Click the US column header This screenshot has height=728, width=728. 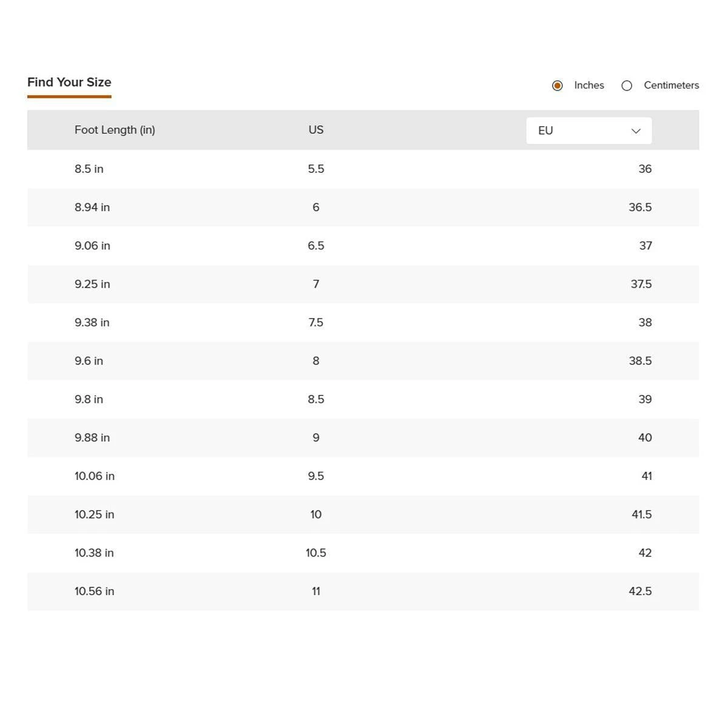click(315, 130)
